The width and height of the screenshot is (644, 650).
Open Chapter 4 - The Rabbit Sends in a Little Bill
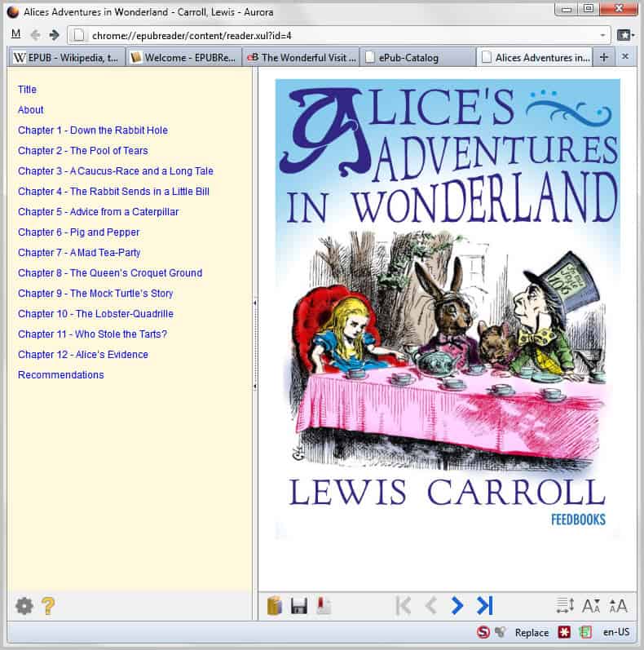pos(113,191)
